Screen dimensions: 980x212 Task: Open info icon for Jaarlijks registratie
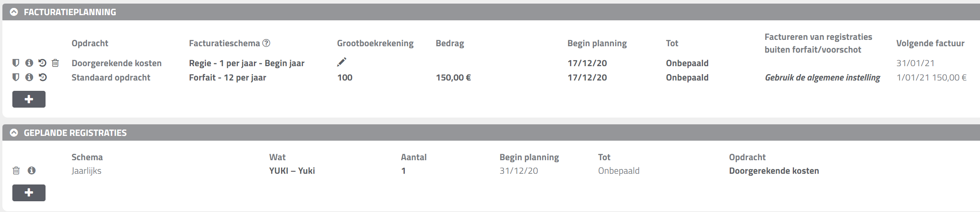[x=32, y=171]
